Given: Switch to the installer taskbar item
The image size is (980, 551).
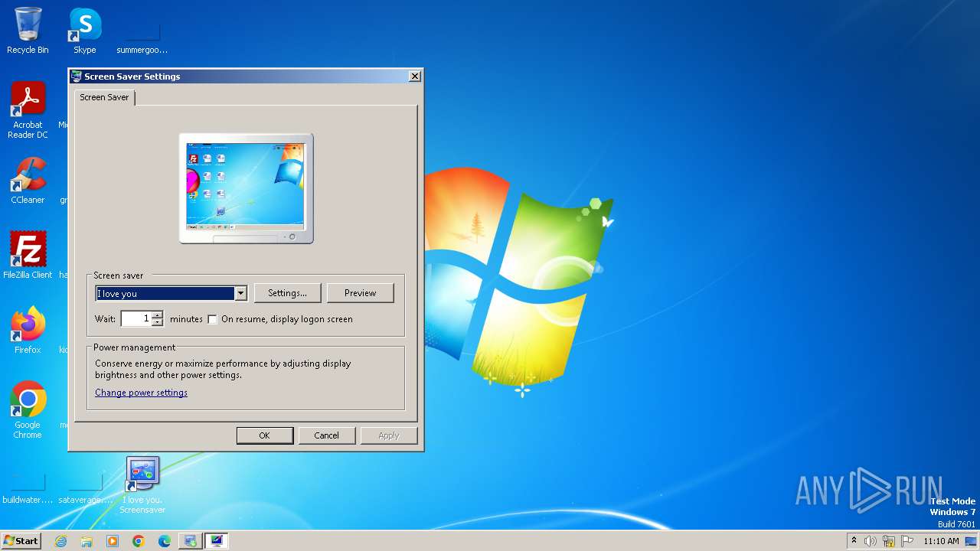Looking at the screenshot, I should click(190, 541).
